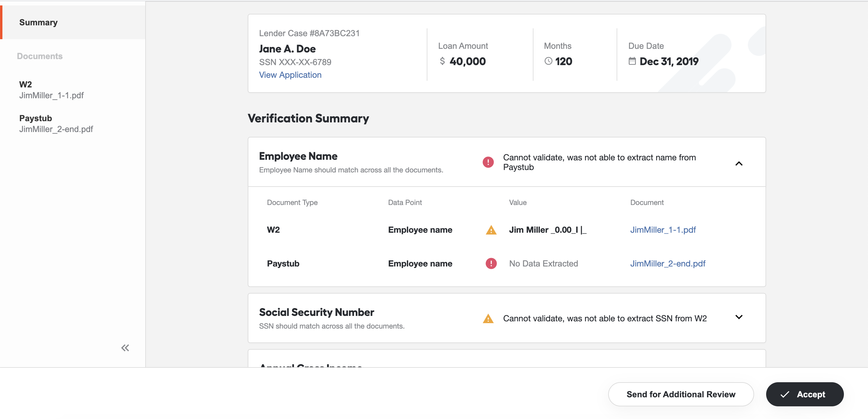The height and width of the screenshot is (419, 868).
Task: Click the Social Security Number title
Action: [316, 312]
